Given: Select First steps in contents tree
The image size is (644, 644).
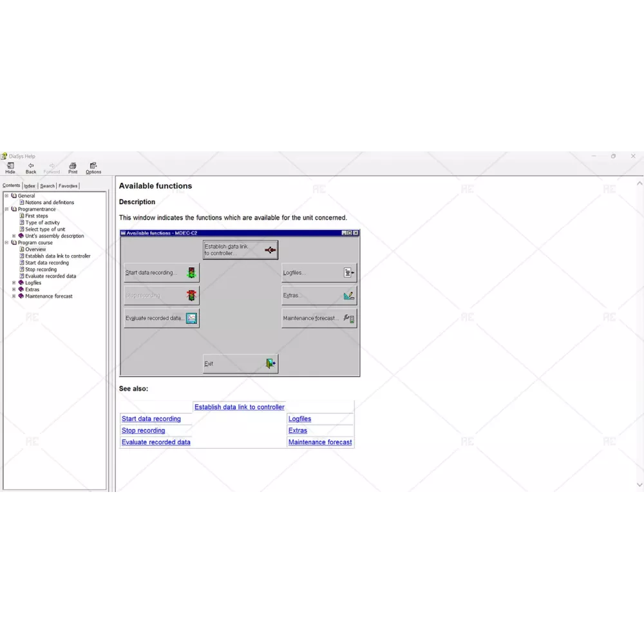Looking at the screenshot, I should (x=37, y=216).
